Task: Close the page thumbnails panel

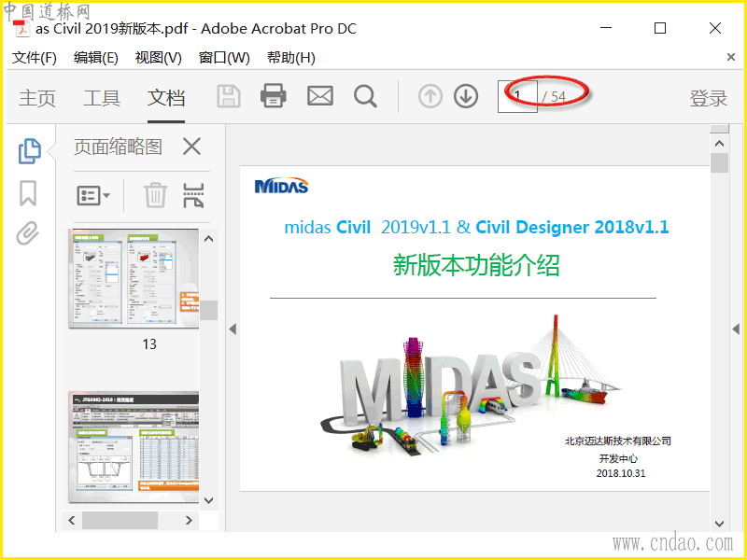Action: [x=191, y=147]
